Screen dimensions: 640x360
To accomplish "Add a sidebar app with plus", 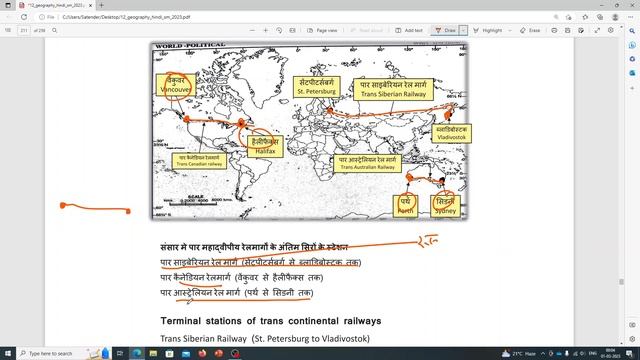I will tap(632, 88).
